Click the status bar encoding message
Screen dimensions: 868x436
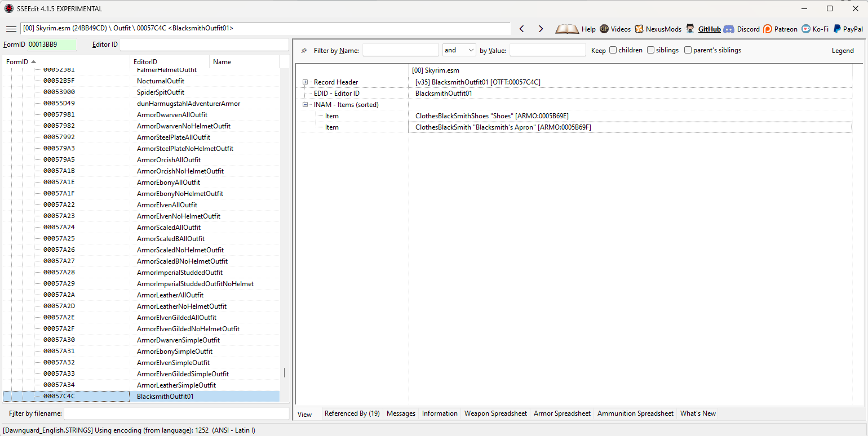point(129,431)
